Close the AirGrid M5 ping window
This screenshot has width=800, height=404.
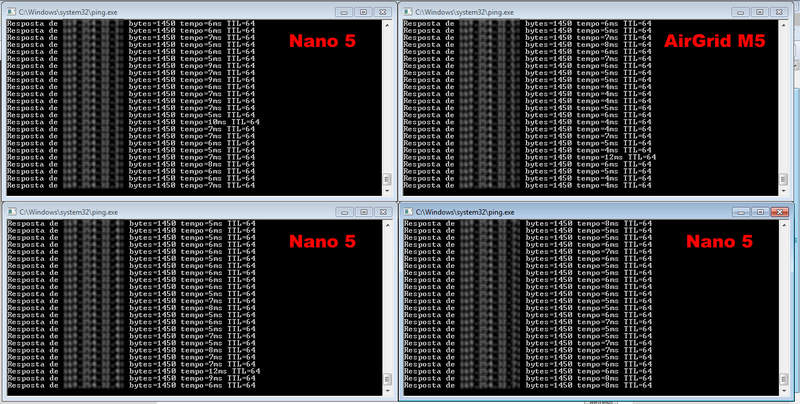coord(779,12)
